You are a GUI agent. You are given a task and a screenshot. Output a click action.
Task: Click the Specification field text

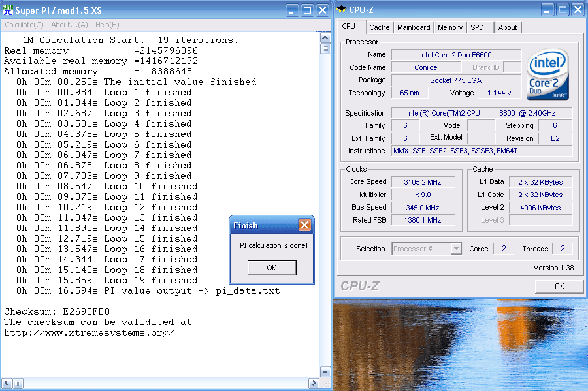[x=482, y=113]
